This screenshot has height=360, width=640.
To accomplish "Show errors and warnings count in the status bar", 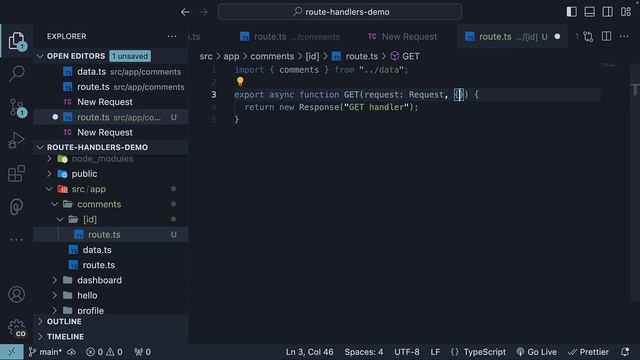I will coord(104,352).
